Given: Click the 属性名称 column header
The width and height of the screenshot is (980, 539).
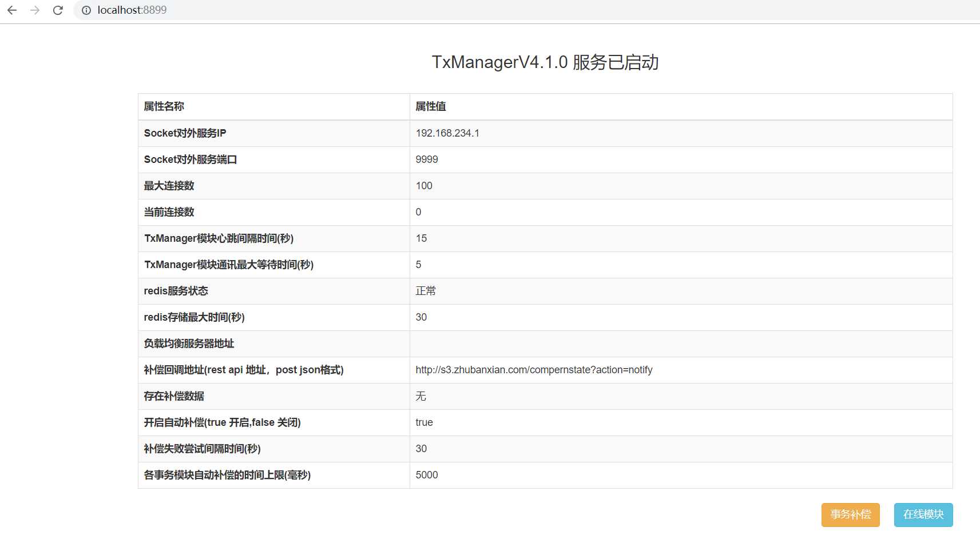Looking at the screenshot, I should pos(164,106).
